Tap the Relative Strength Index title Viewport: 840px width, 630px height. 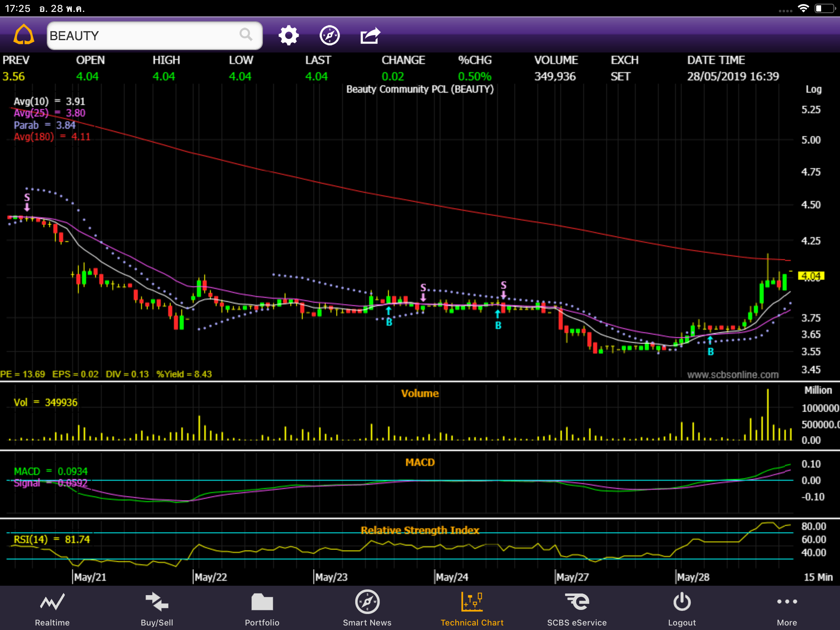pyautogui.click(x=420, y=530)
